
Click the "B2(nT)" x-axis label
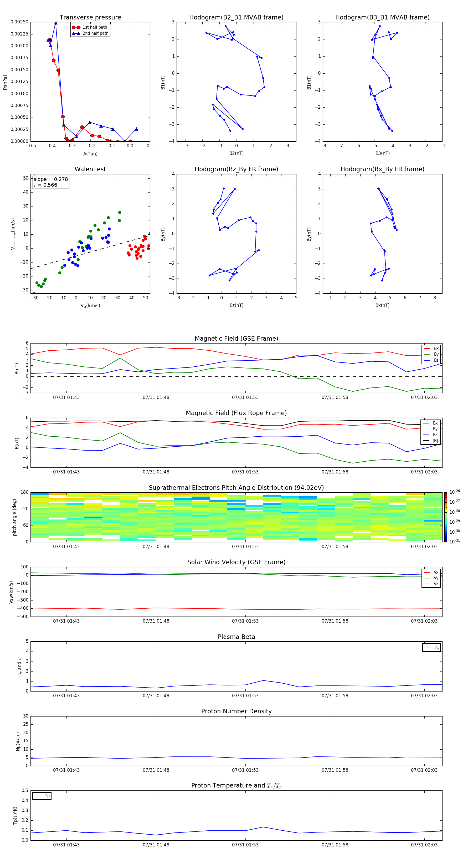(236, 153)
